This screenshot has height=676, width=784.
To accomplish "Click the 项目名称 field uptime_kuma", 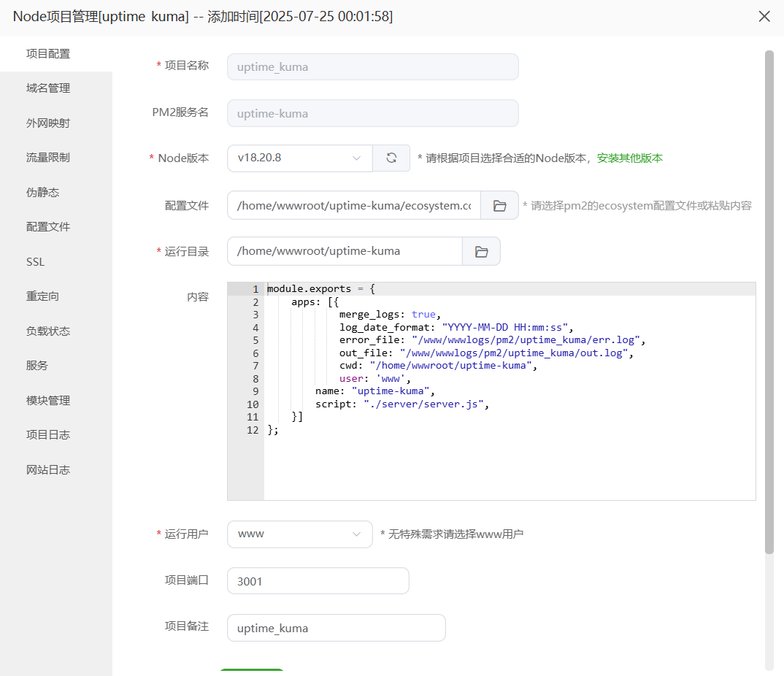I will [373, 67].
